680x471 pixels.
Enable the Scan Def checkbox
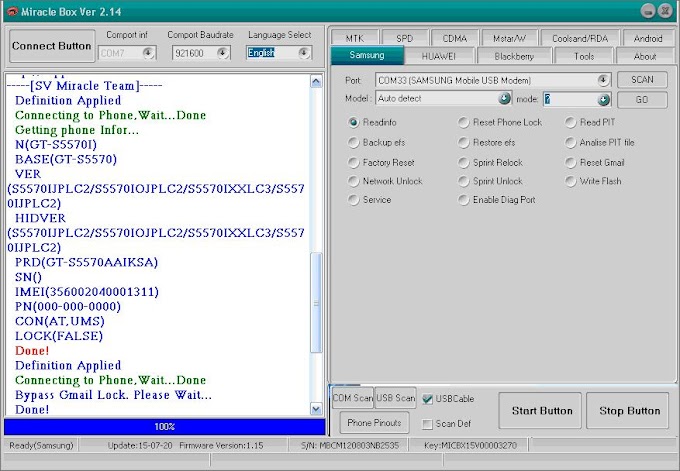tap(428, 424)
